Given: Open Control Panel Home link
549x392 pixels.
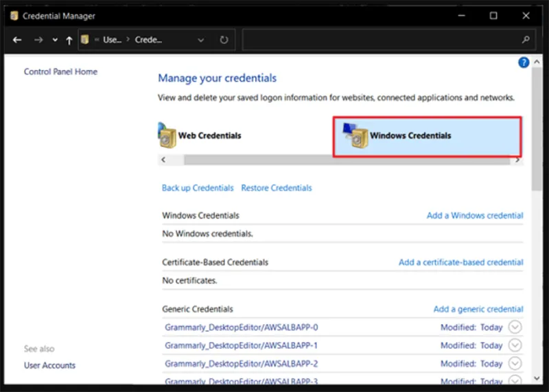Looking at the screenshot, I should [60, 72].
